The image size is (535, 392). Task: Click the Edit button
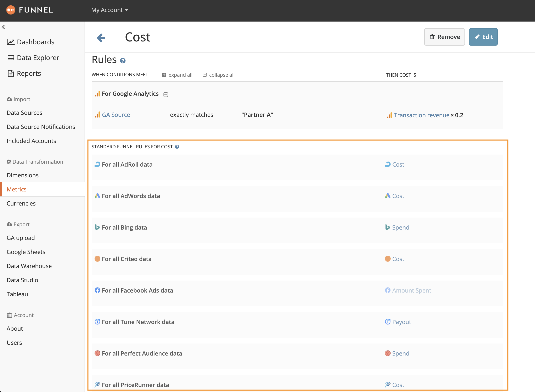pos(483,37)
